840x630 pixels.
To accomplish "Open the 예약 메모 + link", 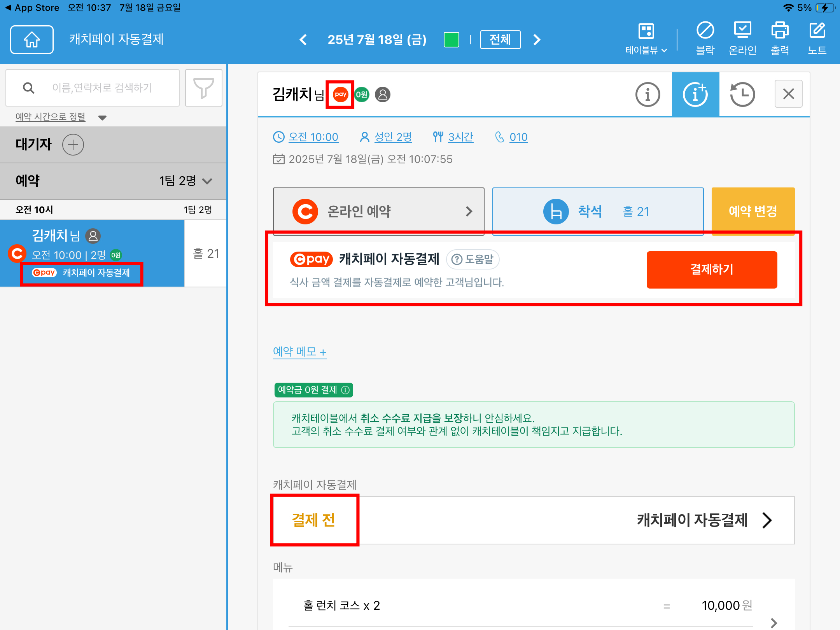I will pyautogui.click(x=299, y=352).
